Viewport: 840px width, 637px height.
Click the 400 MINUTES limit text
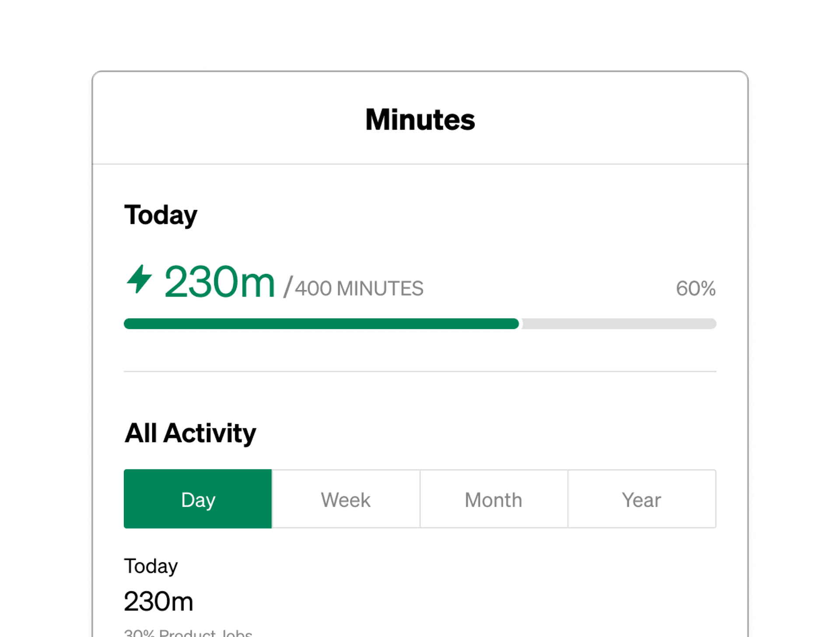pos(359,289)
